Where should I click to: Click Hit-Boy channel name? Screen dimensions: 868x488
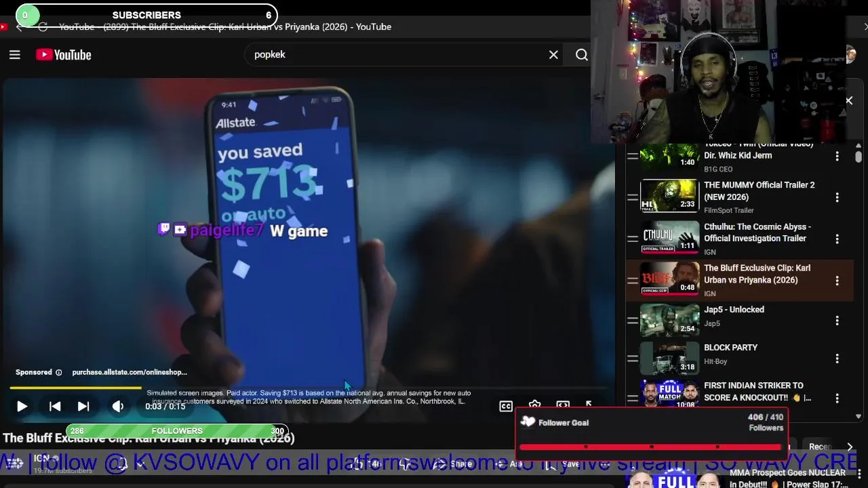point(715,362)
